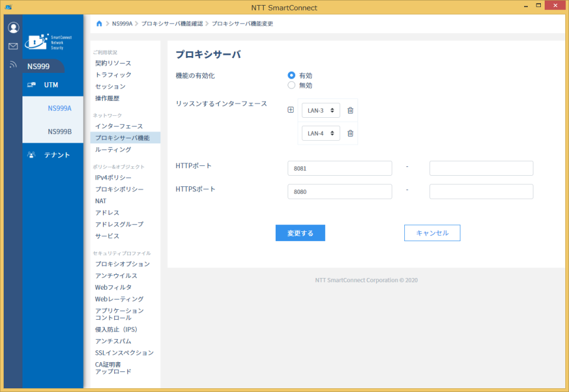Go to home via breadcrumb house icon

point(99,24)
